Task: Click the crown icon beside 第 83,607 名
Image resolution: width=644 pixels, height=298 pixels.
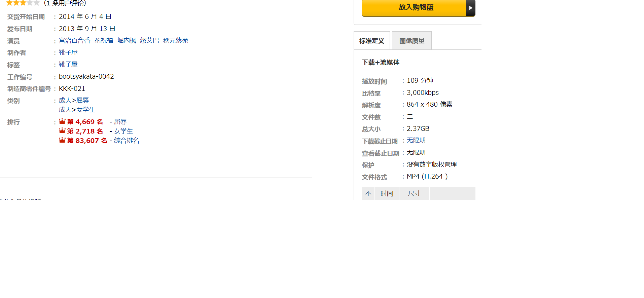Action: coord(62,140)
